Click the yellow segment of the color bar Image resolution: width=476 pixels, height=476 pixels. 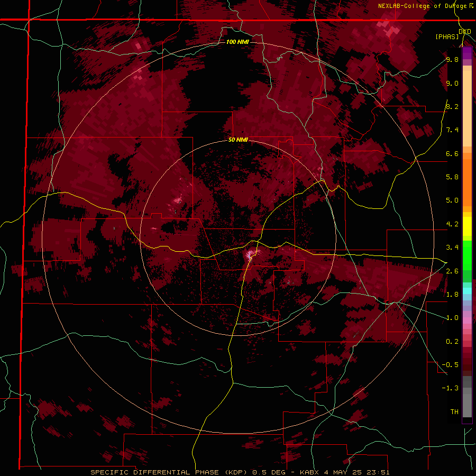[x=467, y=226]
